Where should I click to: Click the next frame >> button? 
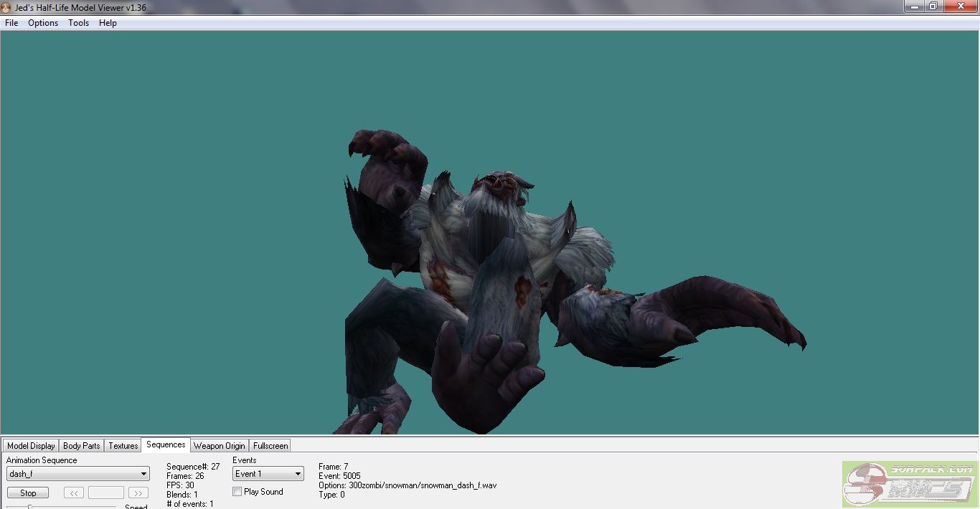click(138, 493)
